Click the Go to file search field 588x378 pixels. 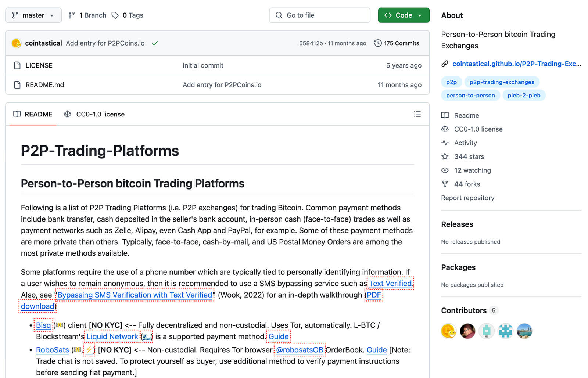(x=319, y=15)
